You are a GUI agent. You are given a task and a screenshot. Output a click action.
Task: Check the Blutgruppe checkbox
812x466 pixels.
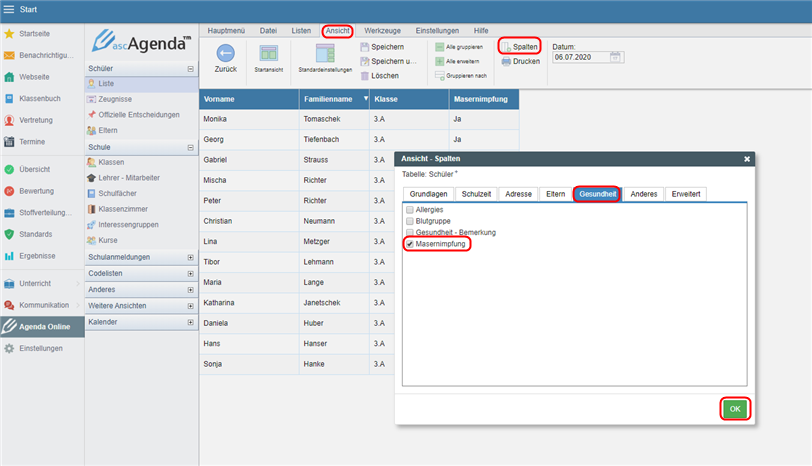410,221
